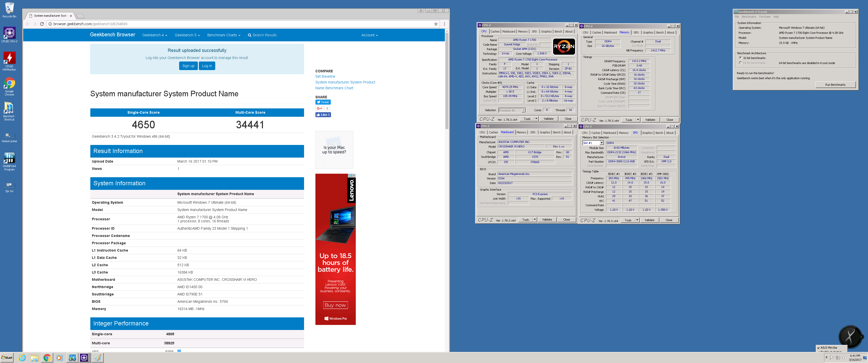868x363 pixels.
Task: Click the Show desktop button beside the clock
Action: [865, 358]
